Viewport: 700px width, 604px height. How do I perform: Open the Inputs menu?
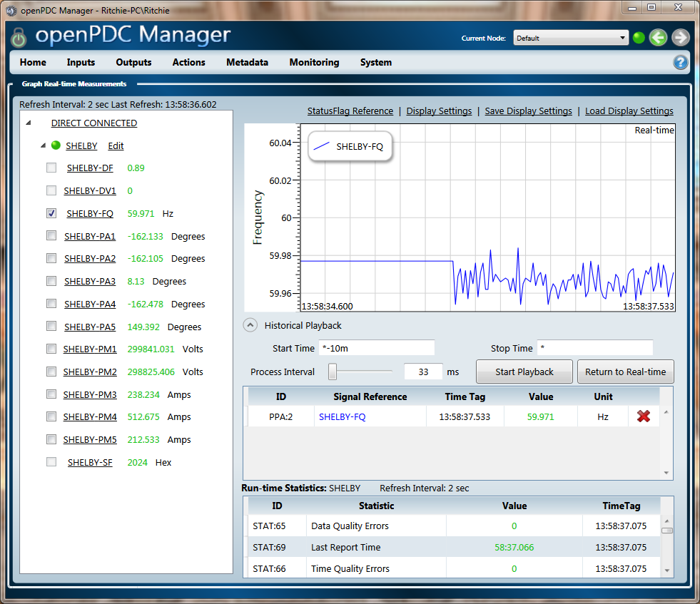click(81, 63)
